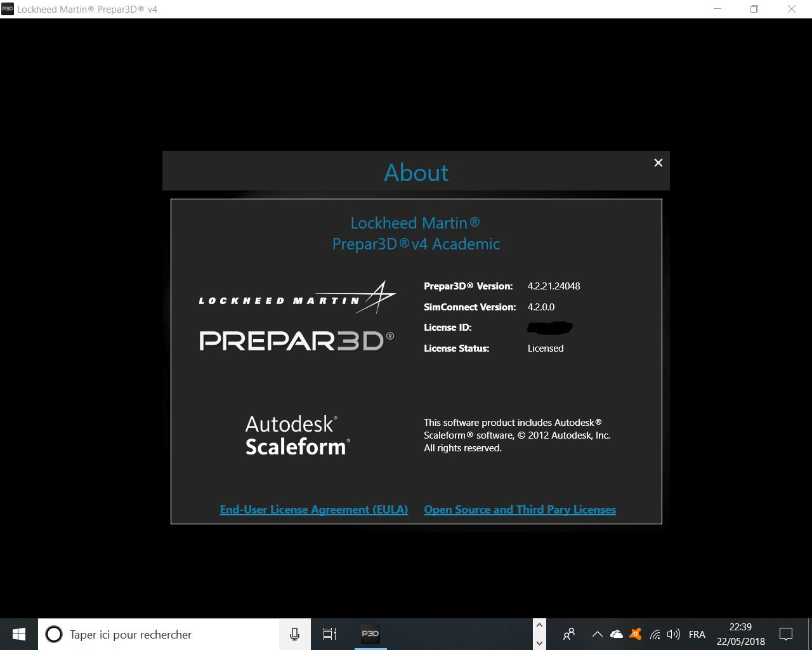Click the "License Status:" label
The image size is (812, 650).
pyautogui.click(x=457, y=348)
